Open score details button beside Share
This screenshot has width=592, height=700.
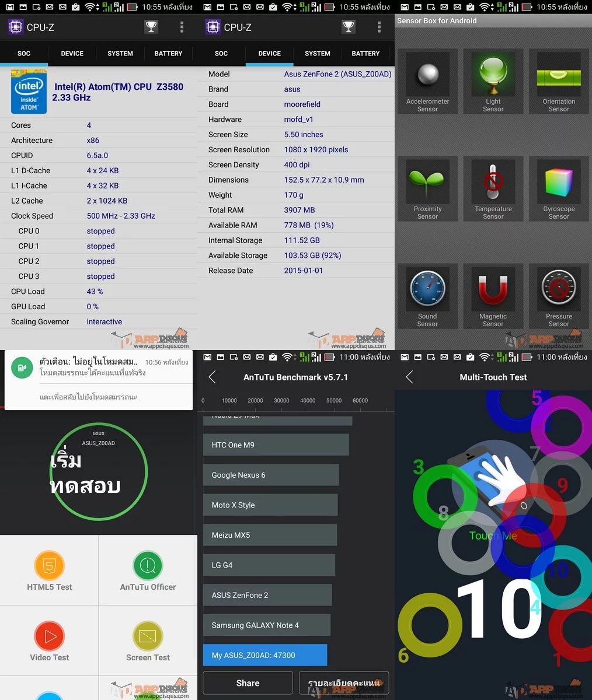click(x=344, y=683)
